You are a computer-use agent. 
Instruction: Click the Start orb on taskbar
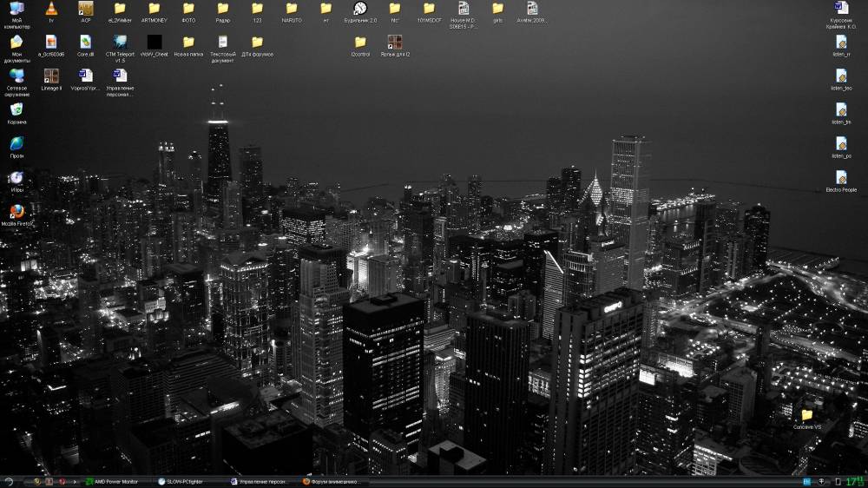[x=8, y=482]
